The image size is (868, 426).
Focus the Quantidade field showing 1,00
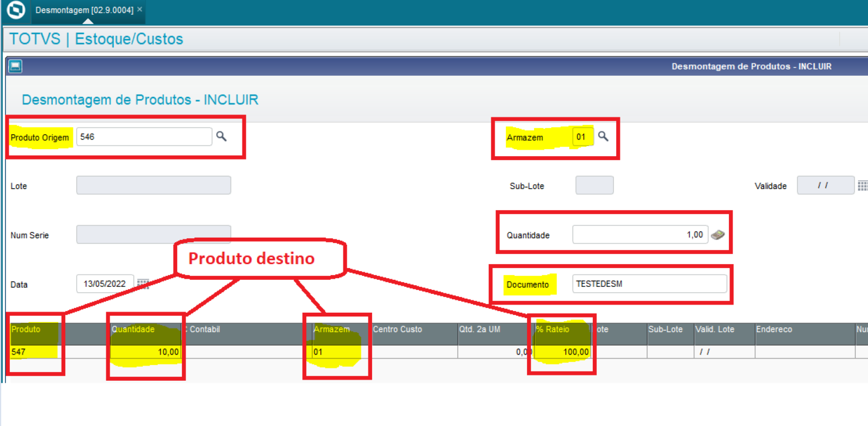[x=640, y=235]
